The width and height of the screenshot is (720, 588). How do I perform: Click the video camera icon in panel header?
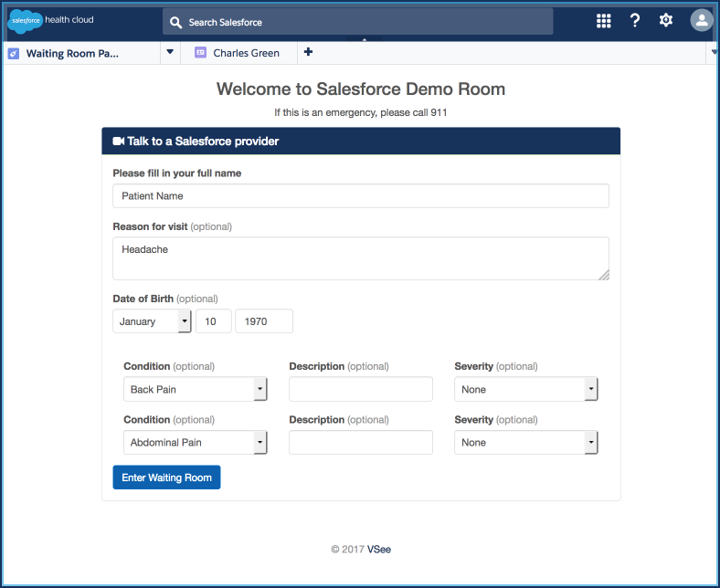[x=119, y=142]
